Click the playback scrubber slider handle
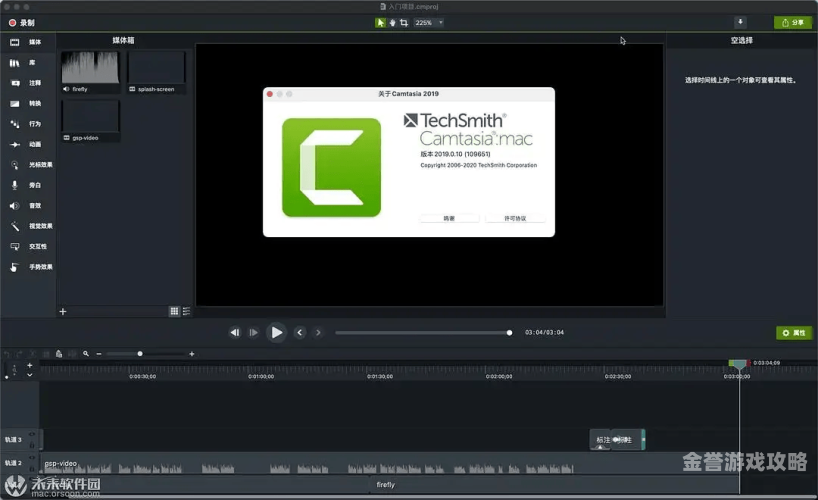 pyautogui.click(x=509, y=332)
